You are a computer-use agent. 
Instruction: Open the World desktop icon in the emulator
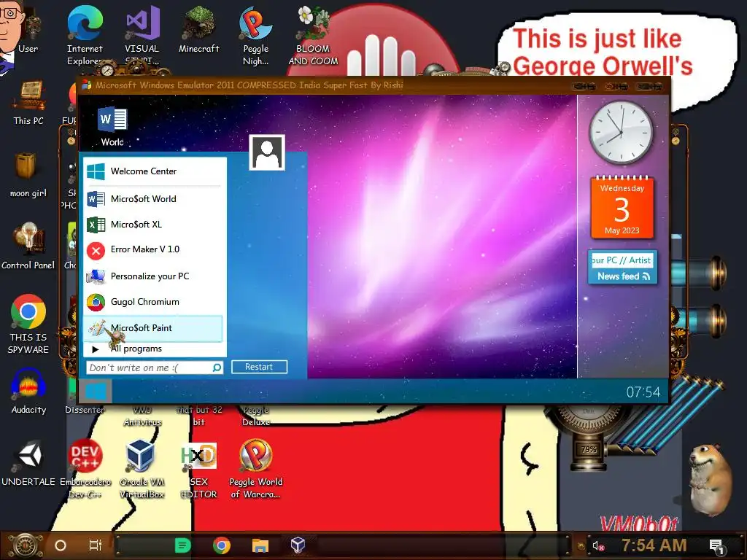tap(112, 126)
